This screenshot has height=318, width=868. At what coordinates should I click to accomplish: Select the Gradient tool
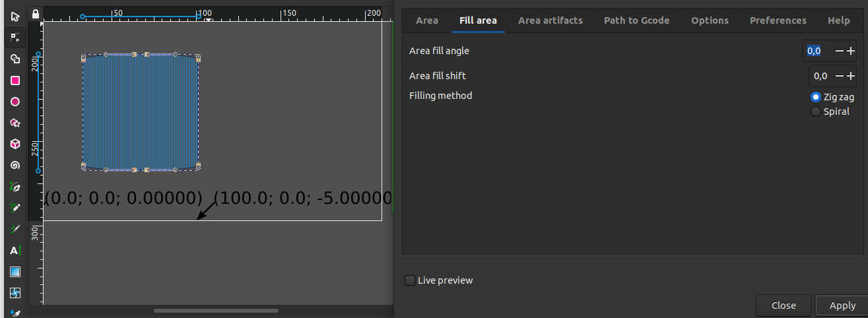(15, 271)
